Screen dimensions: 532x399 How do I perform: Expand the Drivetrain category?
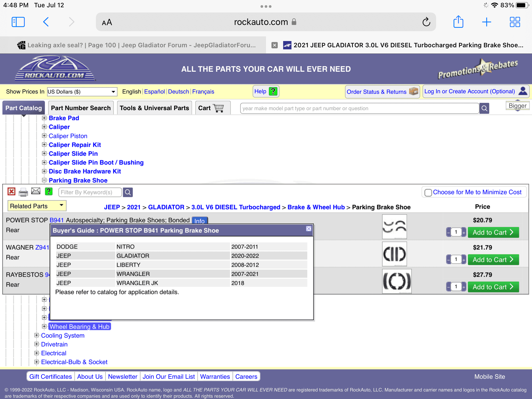[x=37, y=344]
